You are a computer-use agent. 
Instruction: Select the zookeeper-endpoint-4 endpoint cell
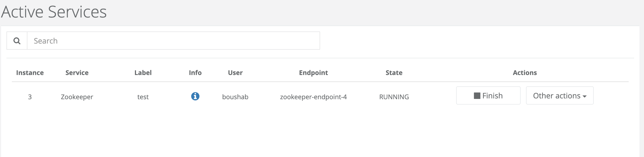click(x=313, y=97)
